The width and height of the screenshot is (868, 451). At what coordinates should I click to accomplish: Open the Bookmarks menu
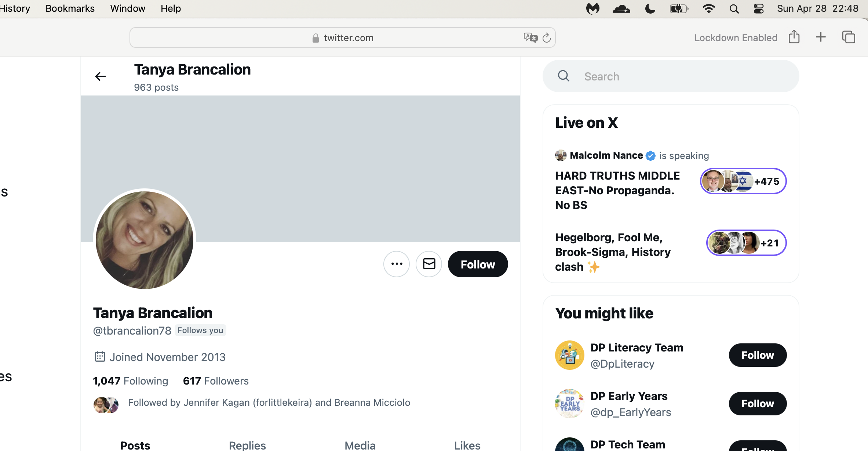coord(70,8)
